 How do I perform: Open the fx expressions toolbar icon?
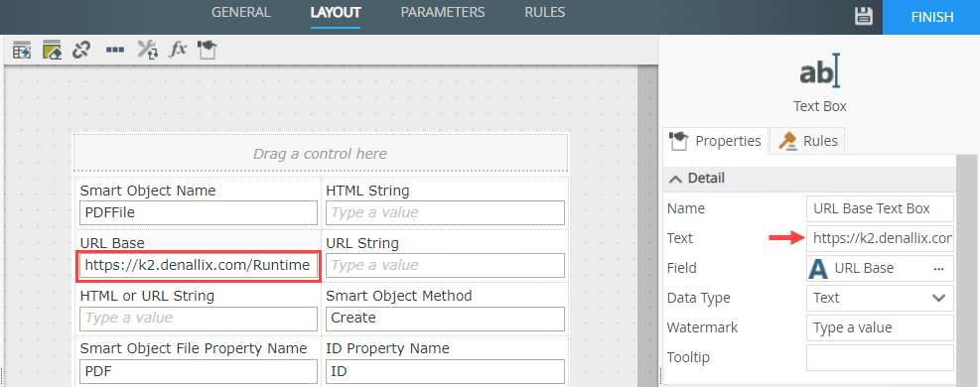[178, 50]
